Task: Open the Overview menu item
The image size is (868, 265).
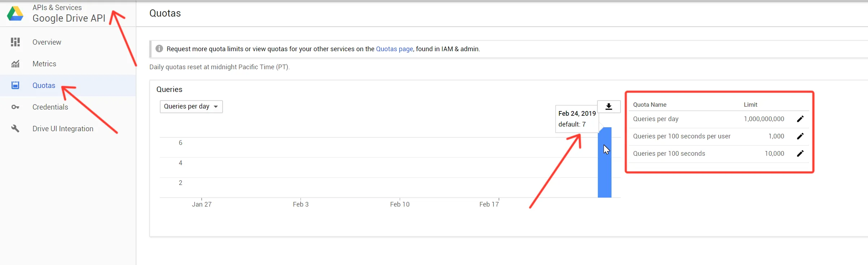Action: point(47,42)
